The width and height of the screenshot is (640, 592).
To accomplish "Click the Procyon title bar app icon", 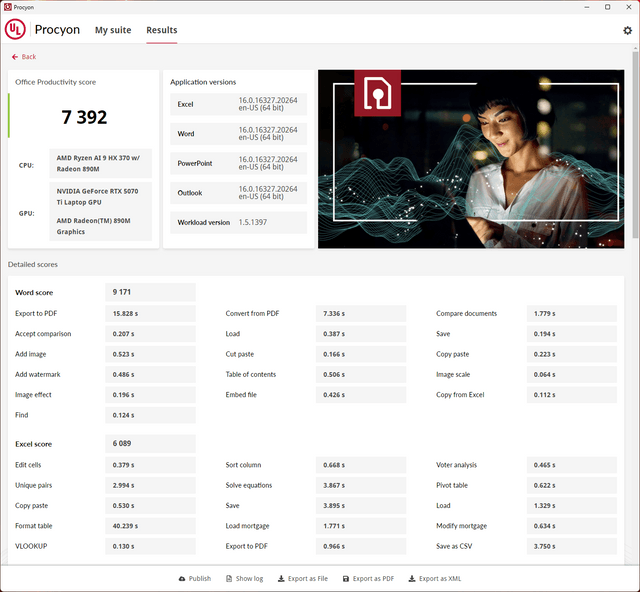I will [7, 7].
